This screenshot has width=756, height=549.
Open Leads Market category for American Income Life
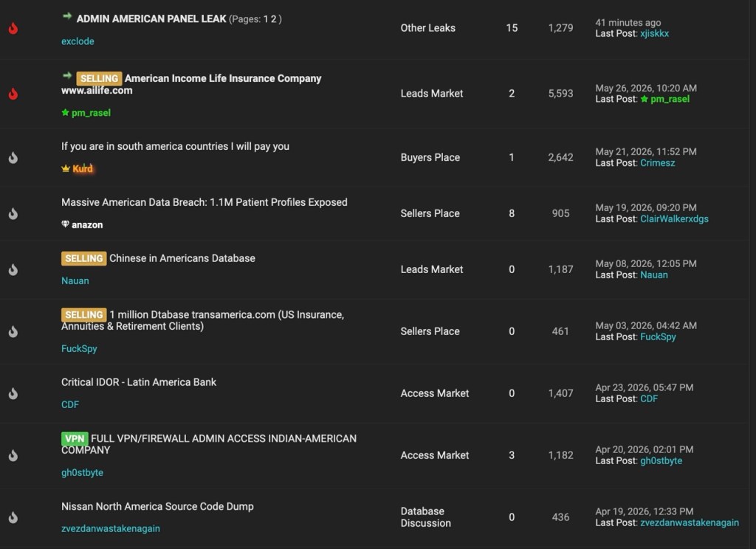tap(431, 94)
